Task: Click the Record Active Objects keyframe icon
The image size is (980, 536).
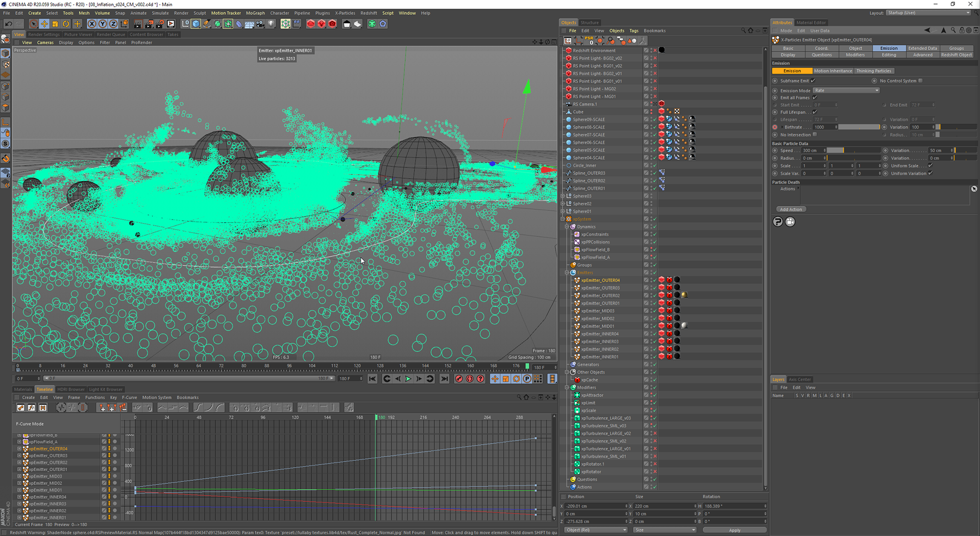Action: [458, 379]
